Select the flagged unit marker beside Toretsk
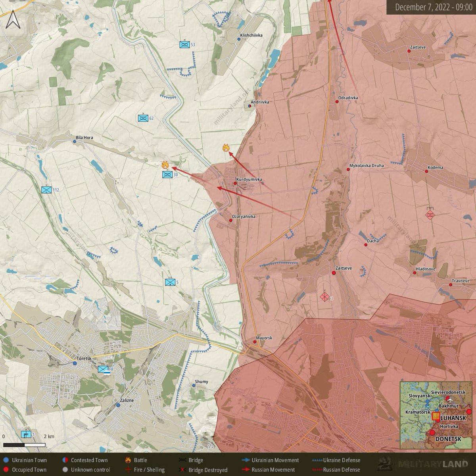 104,369
